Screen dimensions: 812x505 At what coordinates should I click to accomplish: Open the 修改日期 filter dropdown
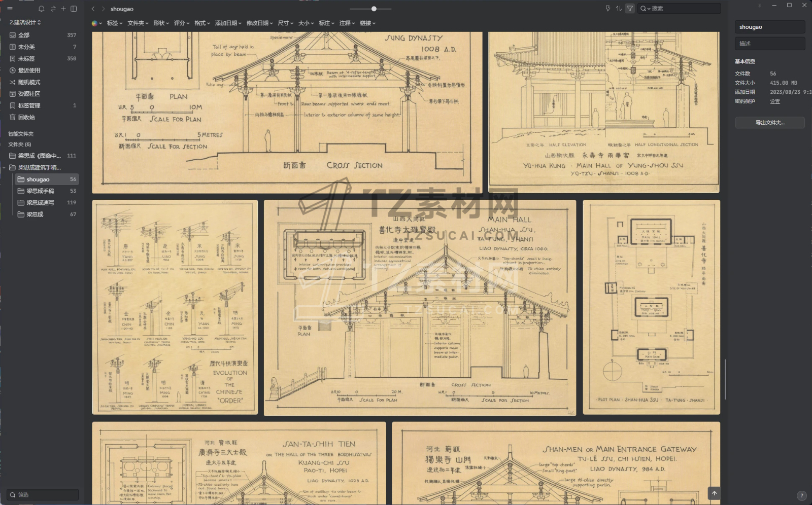(260, 23)
